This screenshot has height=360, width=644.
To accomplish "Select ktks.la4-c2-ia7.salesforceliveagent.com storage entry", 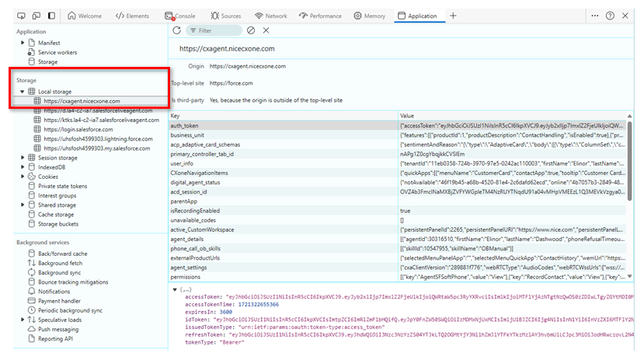I will [102, 120].
